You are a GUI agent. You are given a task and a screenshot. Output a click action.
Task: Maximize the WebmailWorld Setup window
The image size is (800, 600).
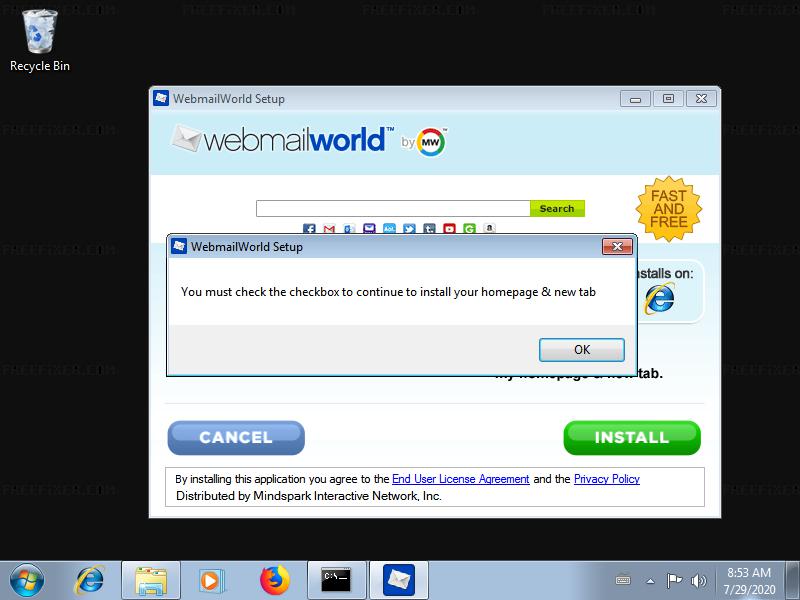pyautogui.click(x=668, y=98)
